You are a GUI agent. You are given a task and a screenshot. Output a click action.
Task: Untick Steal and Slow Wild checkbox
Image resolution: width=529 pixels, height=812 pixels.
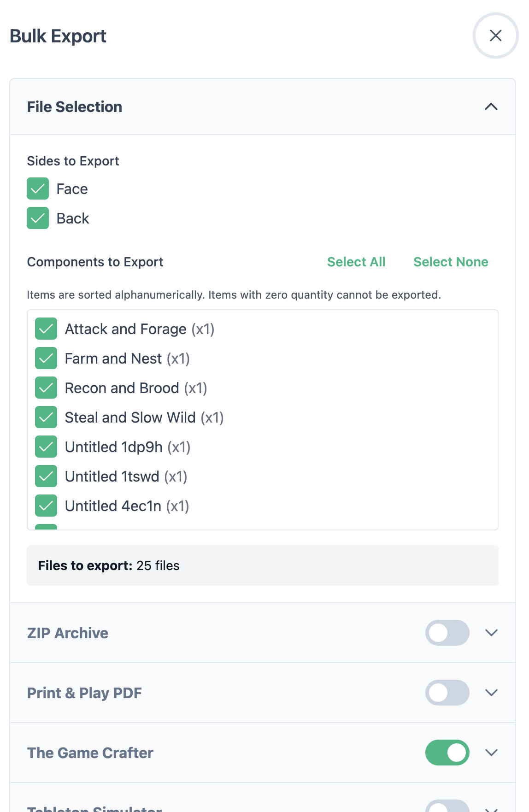coord(46,418)
